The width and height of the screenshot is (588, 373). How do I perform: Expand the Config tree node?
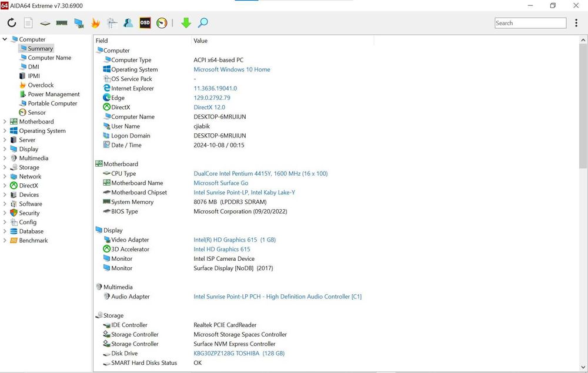tap(5, 223)
